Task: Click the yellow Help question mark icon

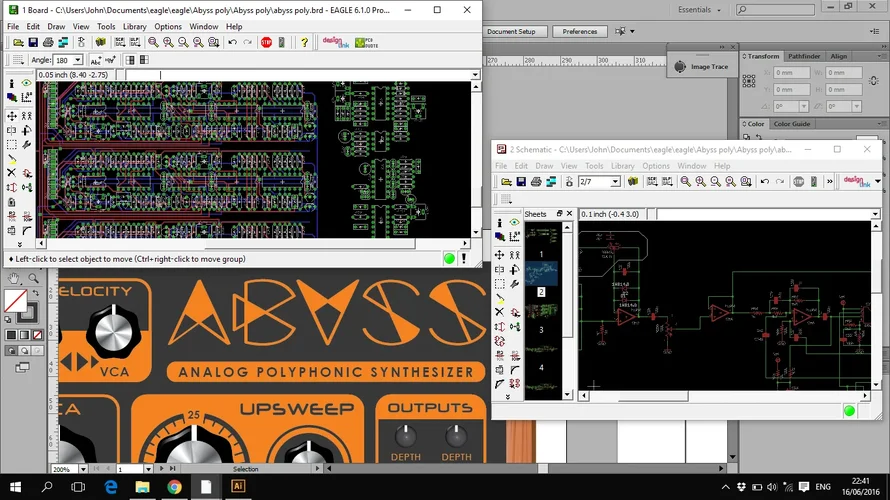Action: [x=304, y=43]
